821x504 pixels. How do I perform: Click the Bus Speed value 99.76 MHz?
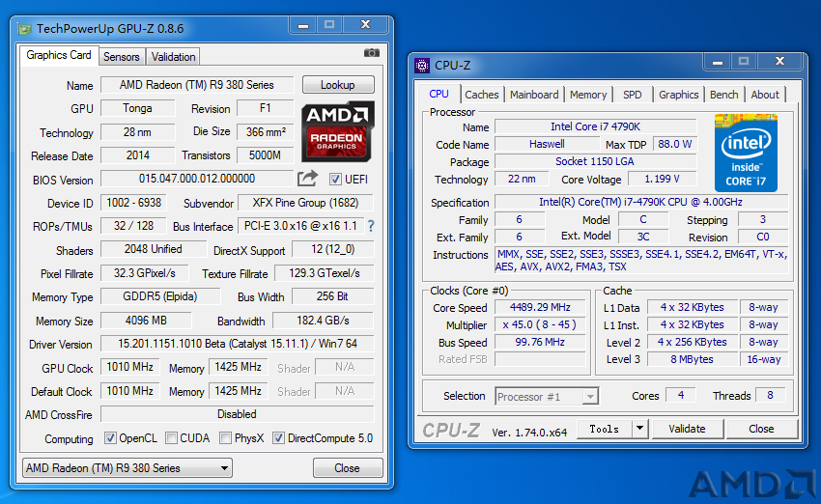point(540,342)
